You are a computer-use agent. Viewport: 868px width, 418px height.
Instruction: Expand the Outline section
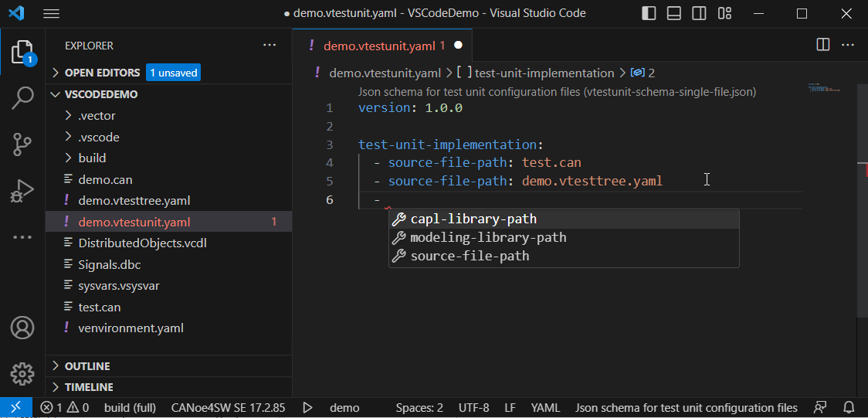pyautogui.click(x=169, y=366)
